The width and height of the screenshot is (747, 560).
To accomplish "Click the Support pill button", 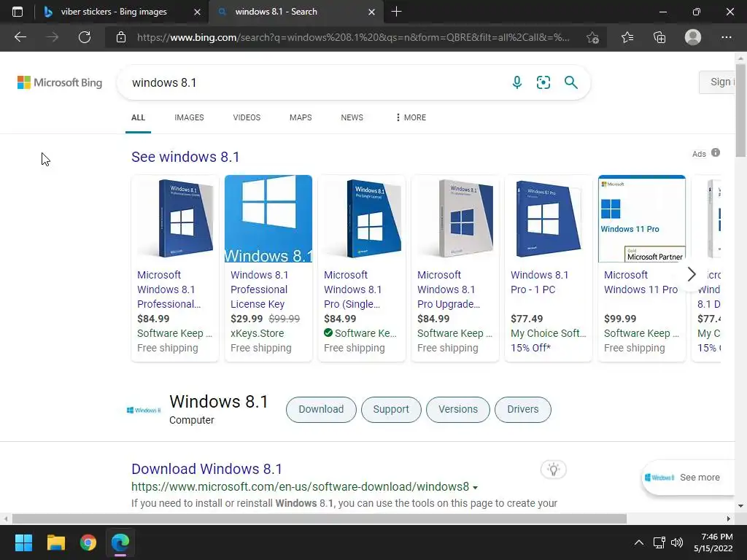I will point(391,410).
